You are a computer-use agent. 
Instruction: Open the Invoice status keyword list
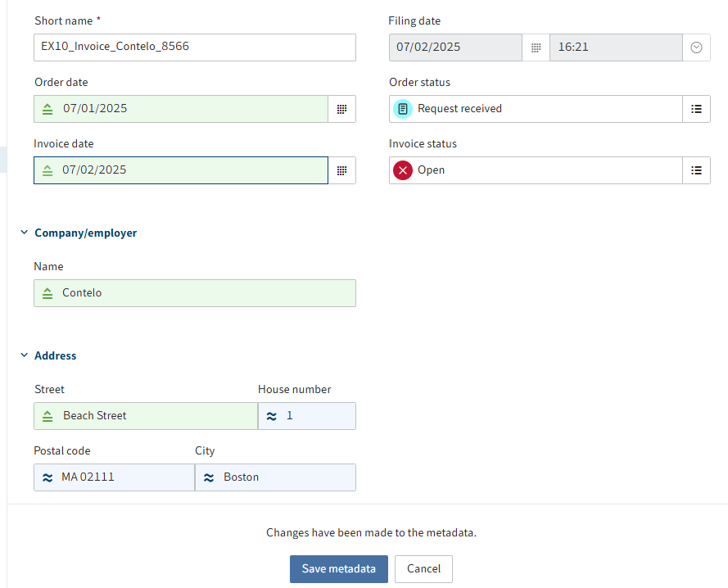click(x=696, y=170)
